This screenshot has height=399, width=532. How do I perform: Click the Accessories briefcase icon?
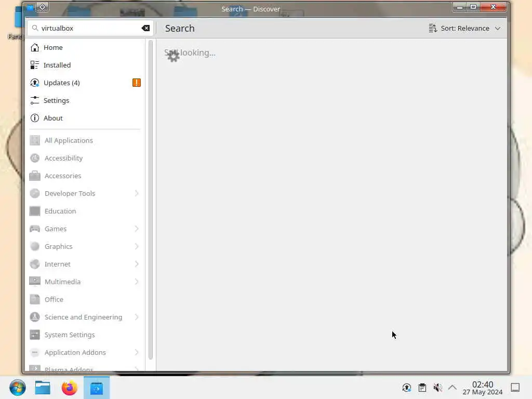35,176
